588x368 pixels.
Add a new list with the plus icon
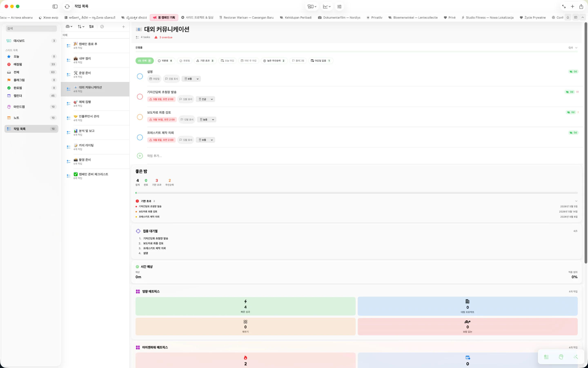[x=124, y=27]
